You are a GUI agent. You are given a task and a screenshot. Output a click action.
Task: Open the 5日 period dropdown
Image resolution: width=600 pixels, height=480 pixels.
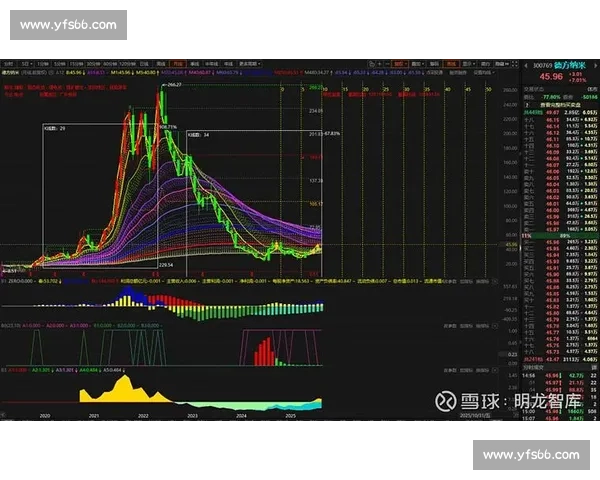(27, 64)
